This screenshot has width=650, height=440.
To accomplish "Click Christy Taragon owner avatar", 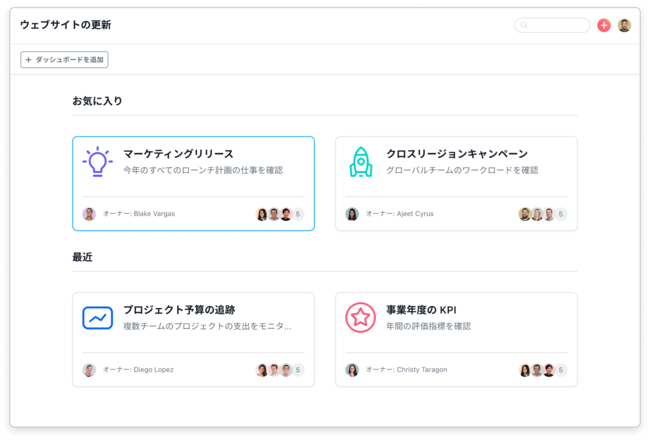I will pyautogui.click(x=352, y=370).
